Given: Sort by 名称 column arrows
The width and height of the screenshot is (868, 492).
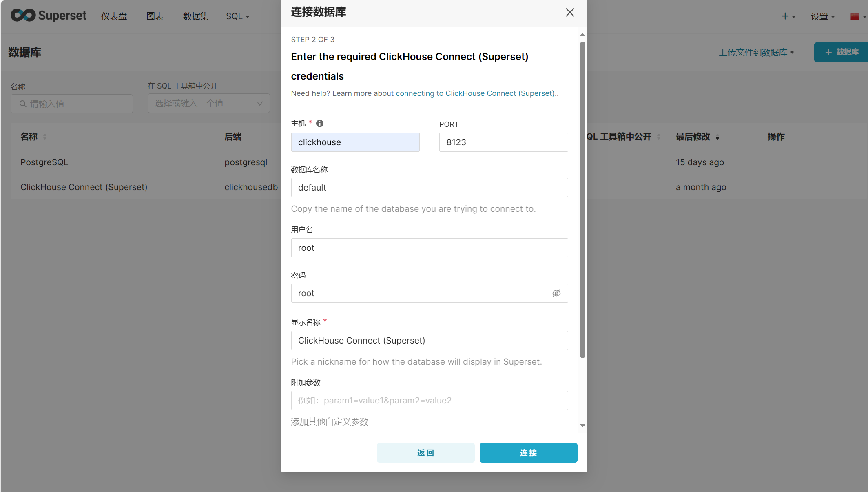Looking at the screenshot, I should 45,137.
